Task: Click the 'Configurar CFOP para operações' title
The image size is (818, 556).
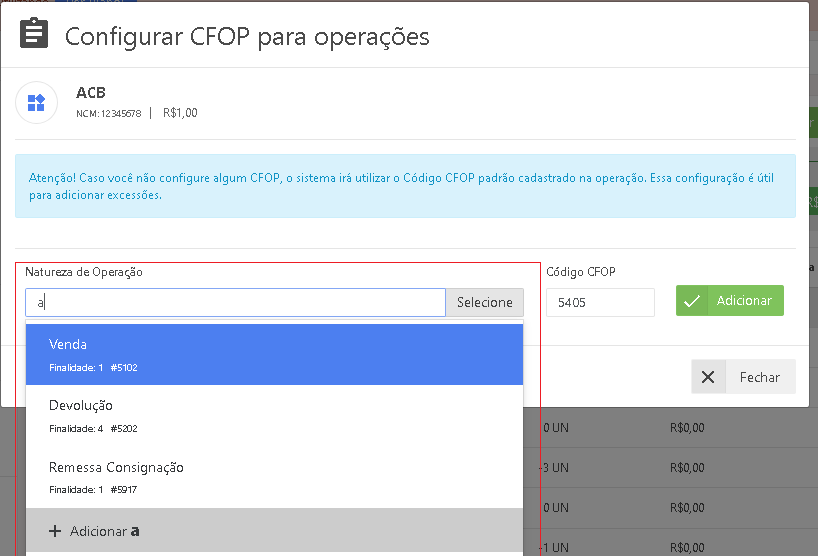Action: coord(247,37)
